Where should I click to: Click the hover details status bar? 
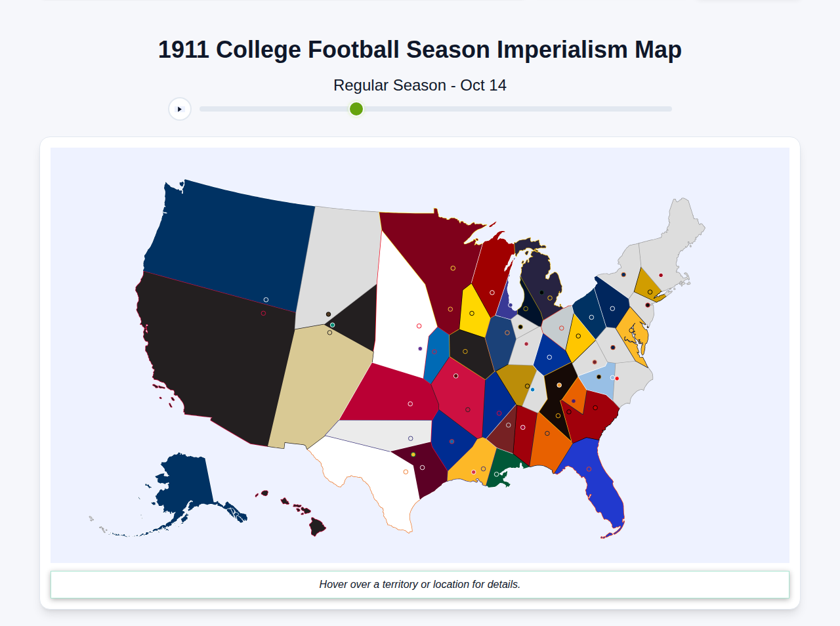coord(420,584)
